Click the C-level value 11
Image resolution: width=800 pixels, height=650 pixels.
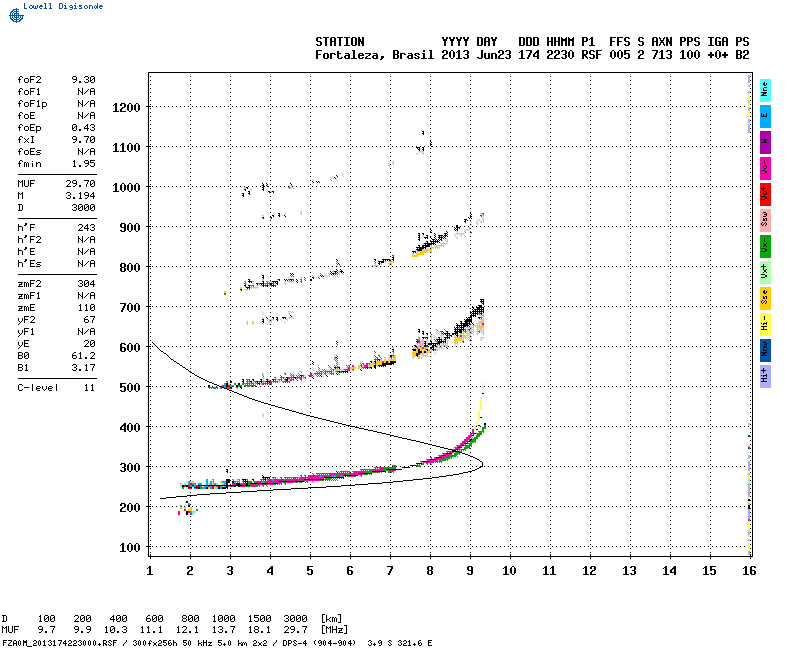pos(89,388)
